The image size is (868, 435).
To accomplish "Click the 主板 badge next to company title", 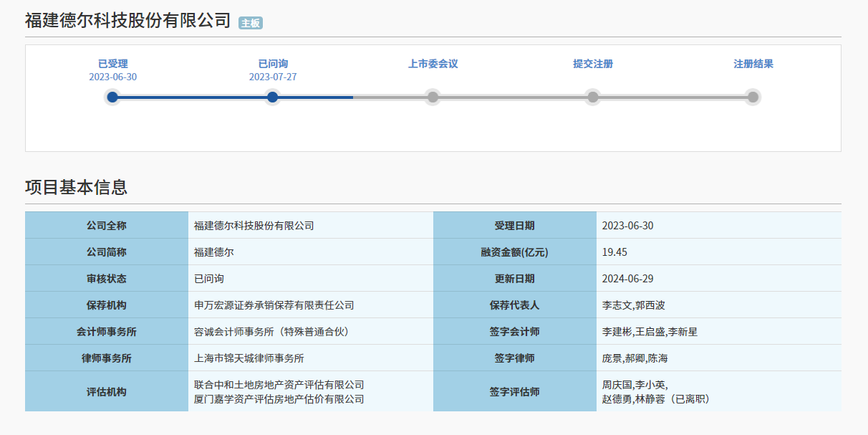I will point(251,23).
